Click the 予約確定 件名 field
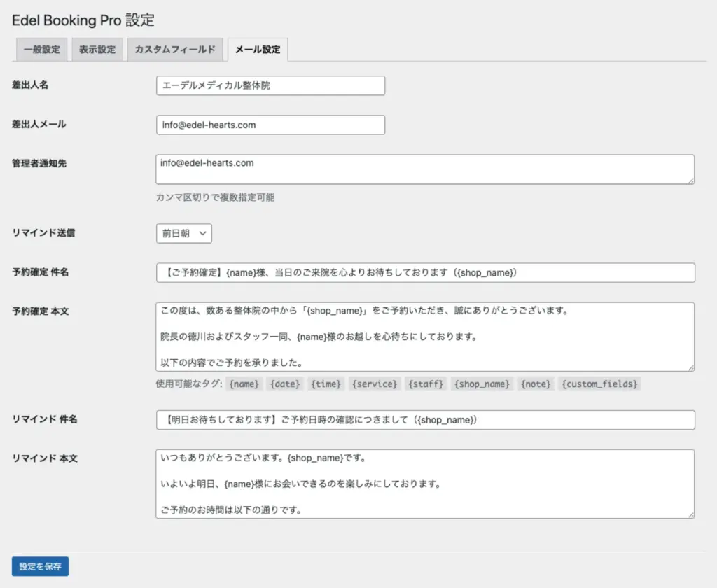This screenshot has width=717, height=588. 425,273
